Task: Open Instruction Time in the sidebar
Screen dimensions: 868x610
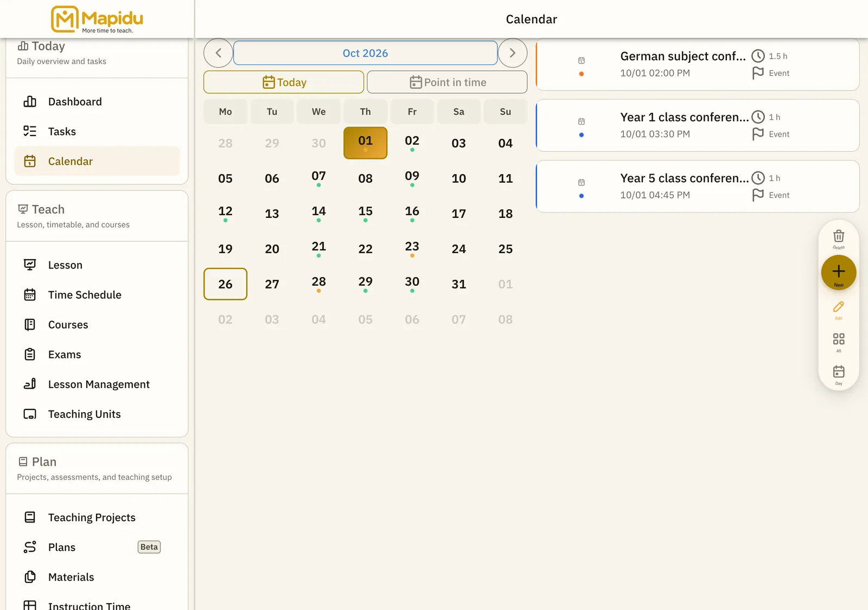Action: [97, 605]
